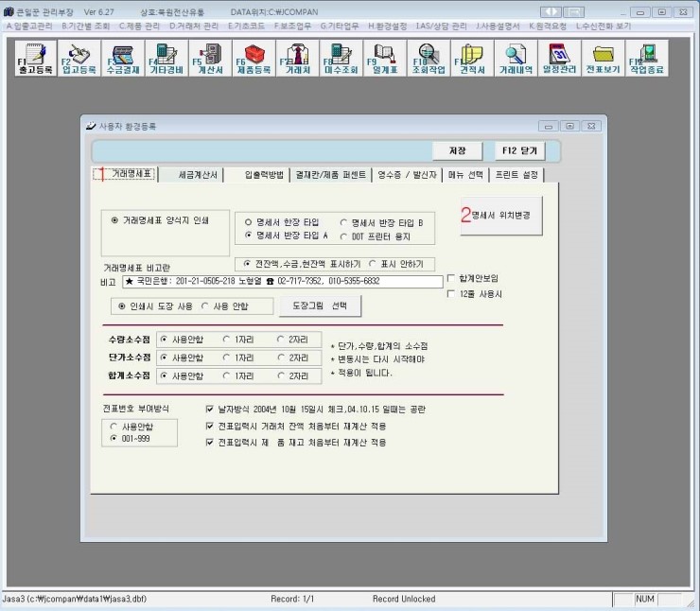Viewport: 700px width, 611px height.
Task: Open D.거래처 관리 menu
Action: click(194, 26)
